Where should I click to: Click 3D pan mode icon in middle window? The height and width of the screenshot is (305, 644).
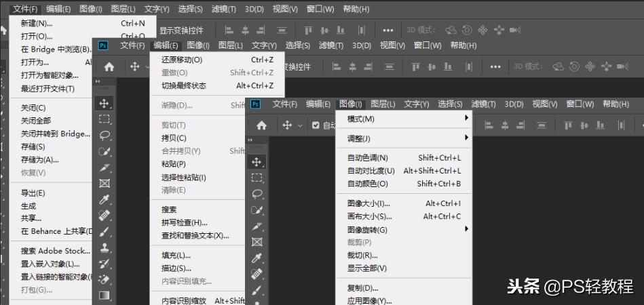(x=590, y=67)
